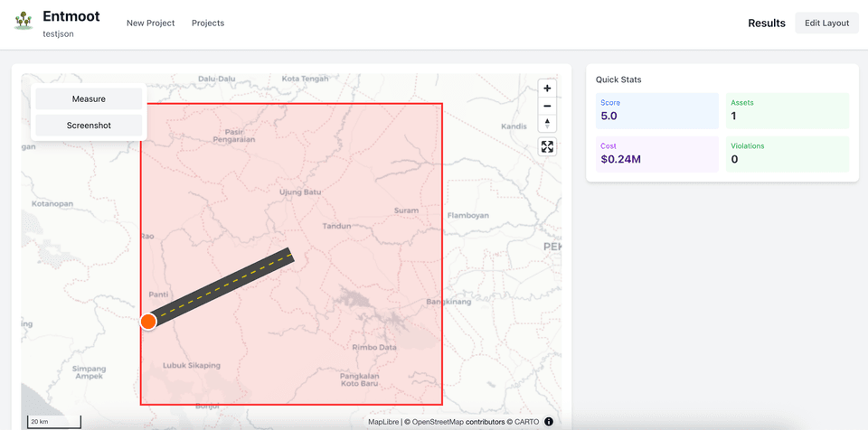
Task: Enter fullscreen map mode
Action: pos(547,147)
